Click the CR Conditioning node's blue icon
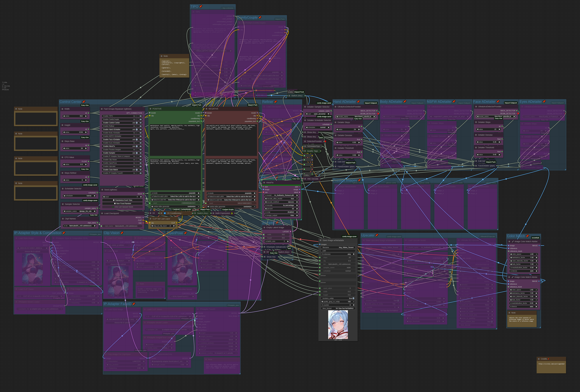580x392 pixels. 165,213
